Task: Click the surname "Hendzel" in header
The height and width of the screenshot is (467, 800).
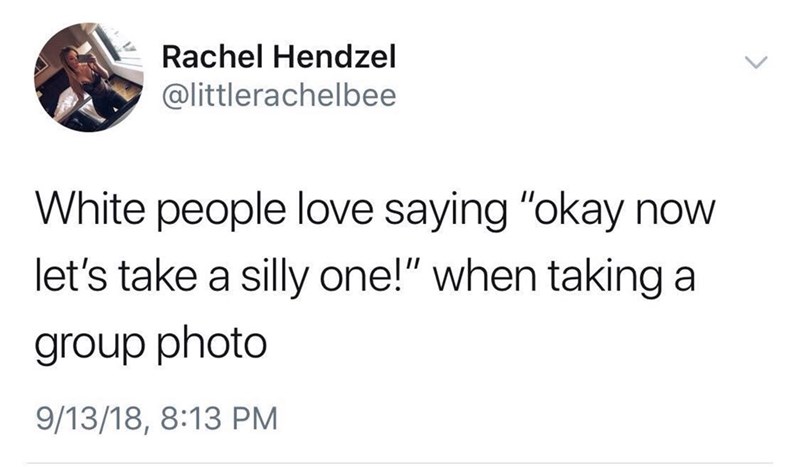Action: pyautogui.click(x=328, y=58)
